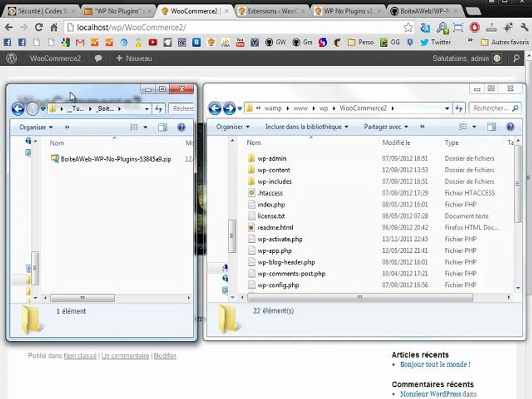This screenshot has height=399, width=532.
Task: Open the Chrome home page button
Action: 54,28
